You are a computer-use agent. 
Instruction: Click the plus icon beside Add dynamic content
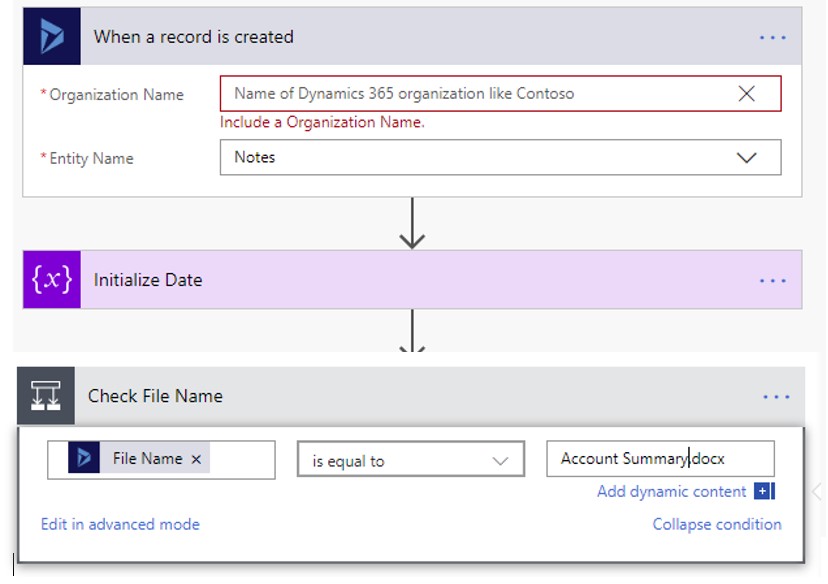click(764, 491)
